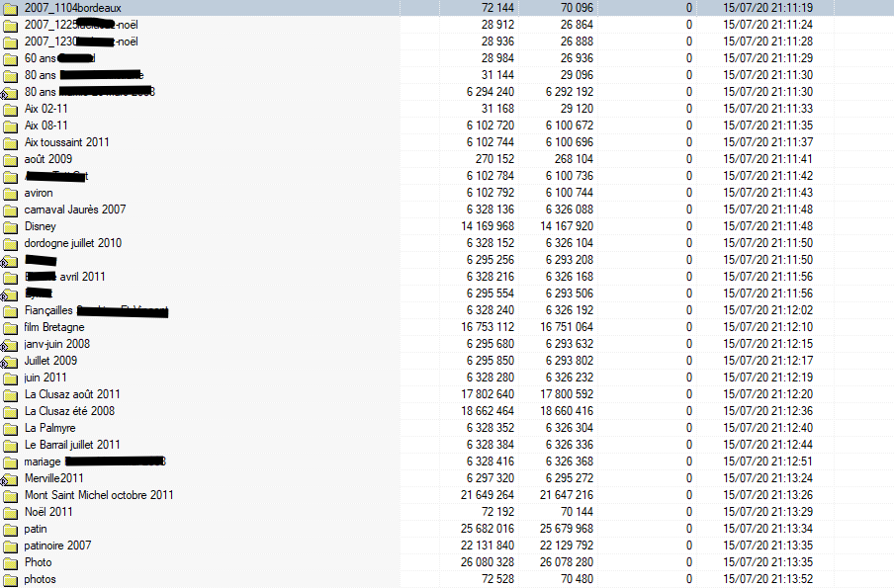
Task: Click the Le Barrail juillet 2011 folder
Action: (72, 445)
